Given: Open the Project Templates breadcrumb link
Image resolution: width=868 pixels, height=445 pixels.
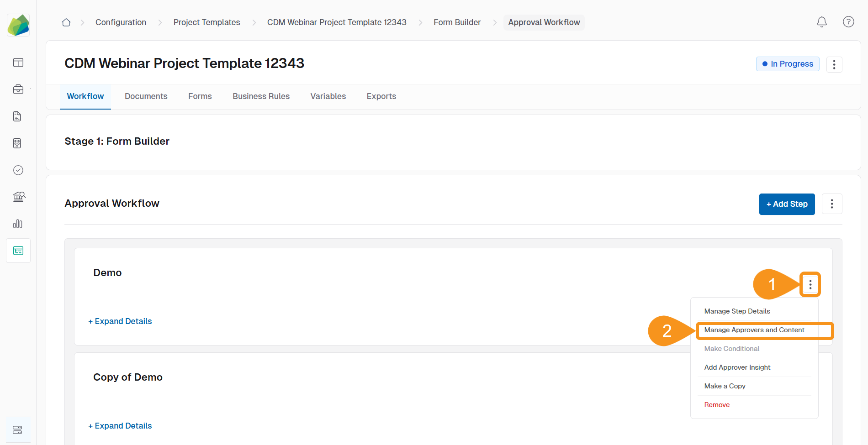Looking at the screenshot, I should (206, 22).
